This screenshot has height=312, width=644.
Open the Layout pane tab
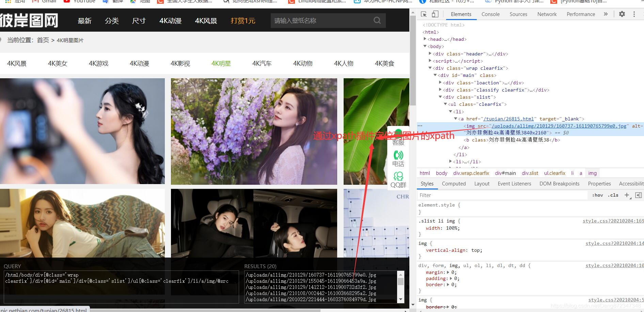pos(482,183)
